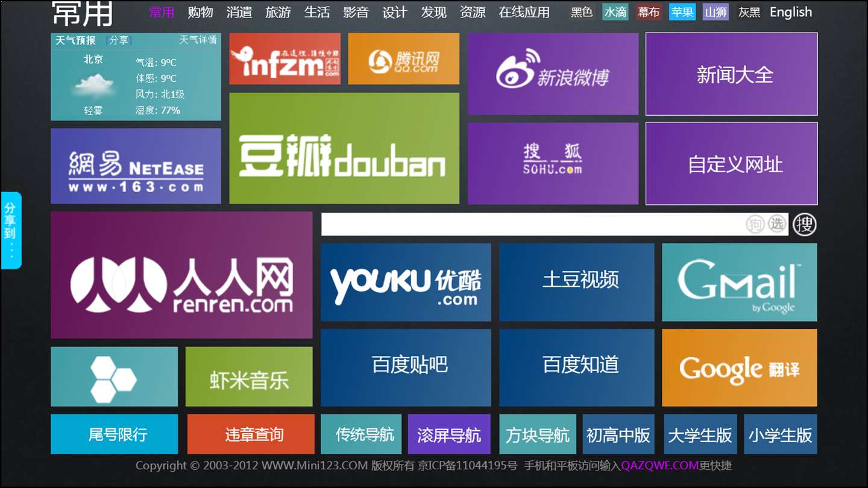Select the 小学生版 edition
868x488 pixels.
point(781,434)
